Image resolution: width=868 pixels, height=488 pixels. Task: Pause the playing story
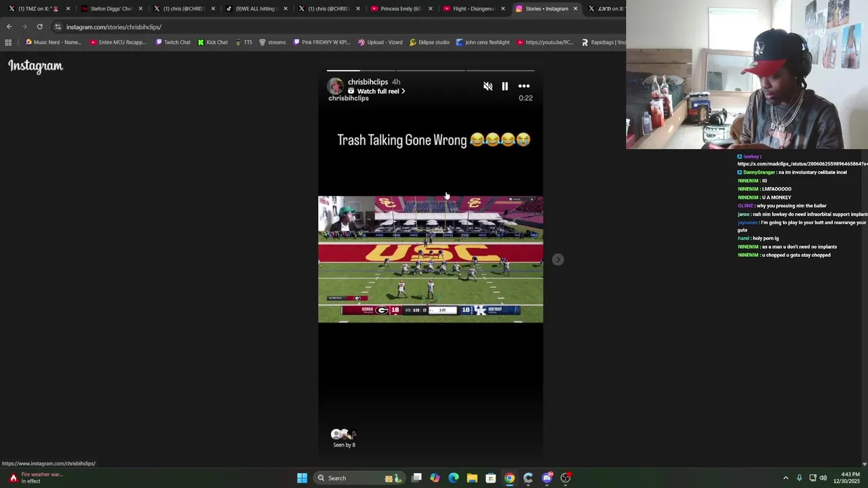[x=505, y=86]
